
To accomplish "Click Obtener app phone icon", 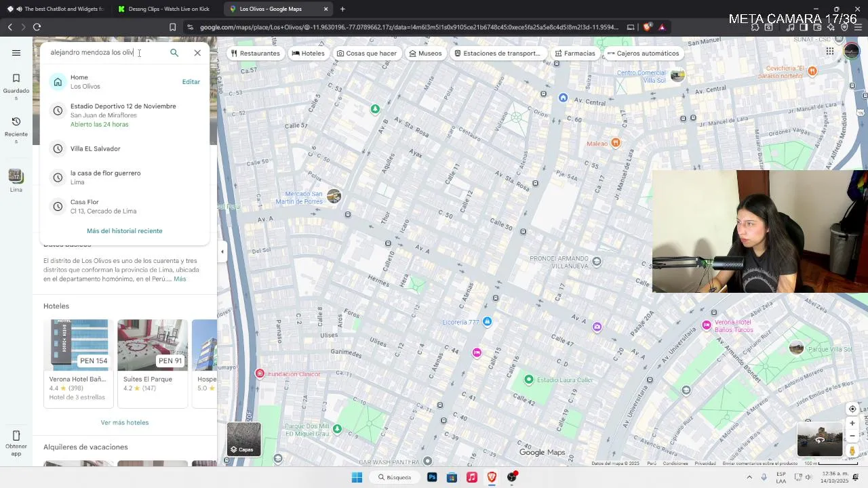I will coord(16,443).
